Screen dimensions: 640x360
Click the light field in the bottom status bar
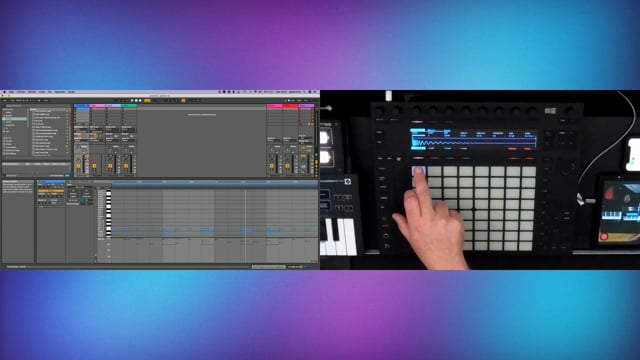(x=268, y=267)
